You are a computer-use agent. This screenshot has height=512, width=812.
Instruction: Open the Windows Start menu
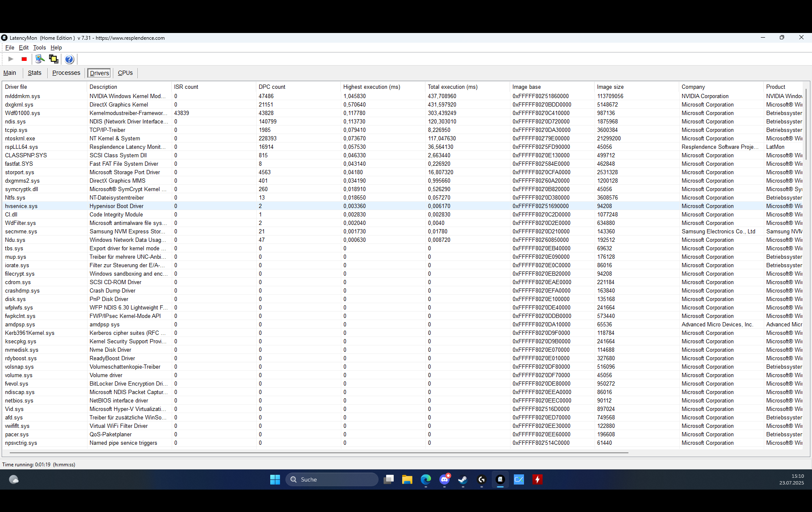click(x=275, y=479)
